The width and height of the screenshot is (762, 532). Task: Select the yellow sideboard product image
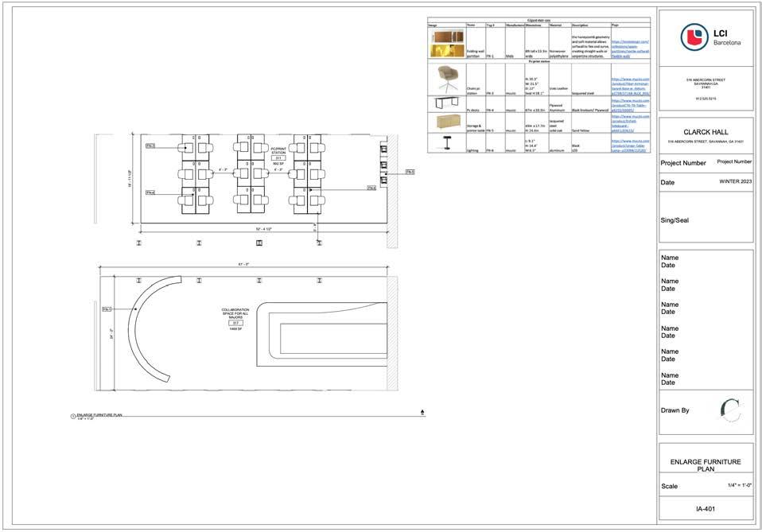(450, 122)
